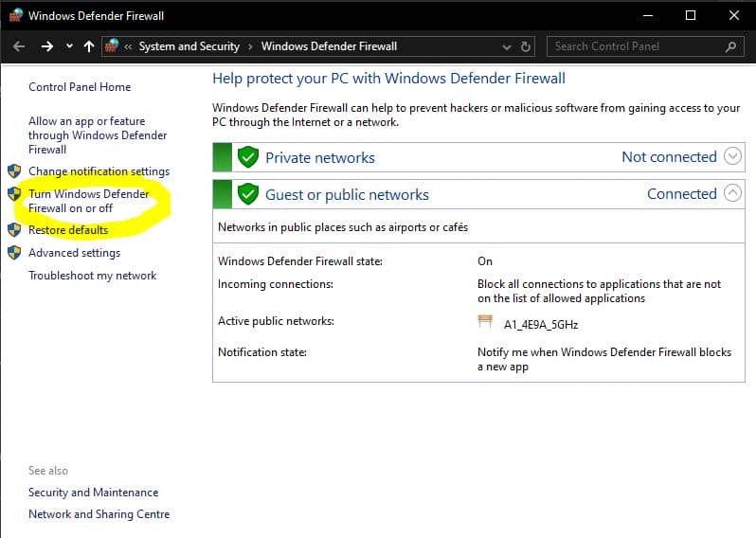Viewport: 756px width, 538px height.
Task: Open Network and Sharing Centre link
Action: [x=99, y=514]
